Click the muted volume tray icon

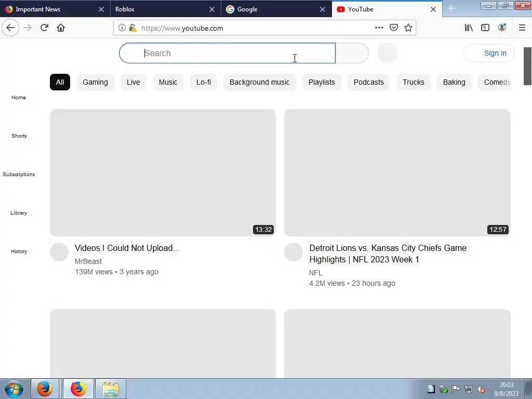tap(481, 390)
